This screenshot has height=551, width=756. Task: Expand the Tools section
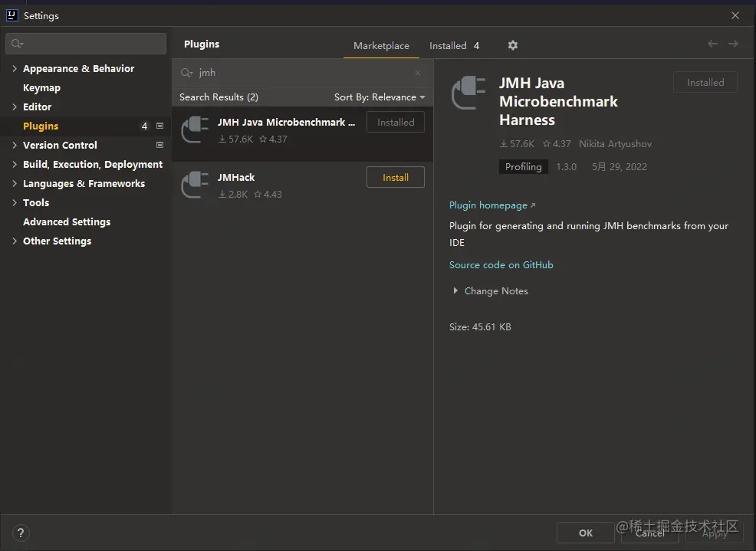(15, 202)
